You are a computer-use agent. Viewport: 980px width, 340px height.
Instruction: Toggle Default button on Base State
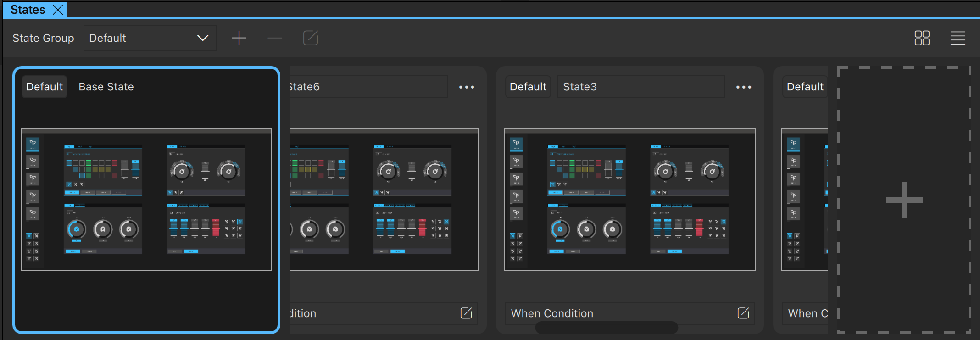(x=45, y=87)
